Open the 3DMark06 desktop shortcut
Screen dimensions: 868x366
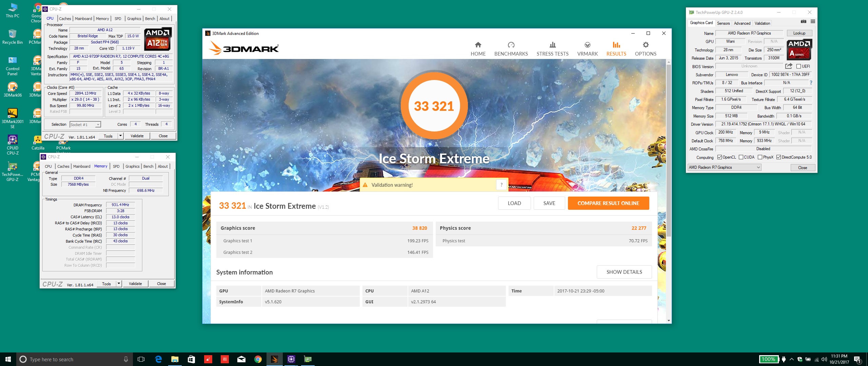pos(13,90)
